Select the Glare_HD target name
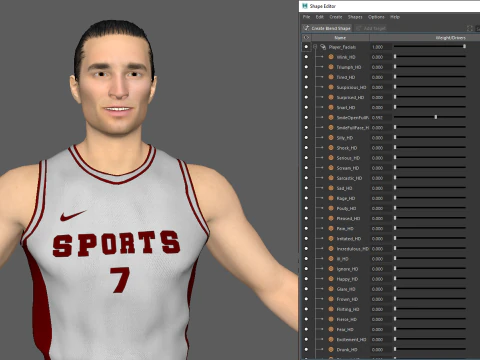Screen dimensions: 480x360 [x=346, y=289]
